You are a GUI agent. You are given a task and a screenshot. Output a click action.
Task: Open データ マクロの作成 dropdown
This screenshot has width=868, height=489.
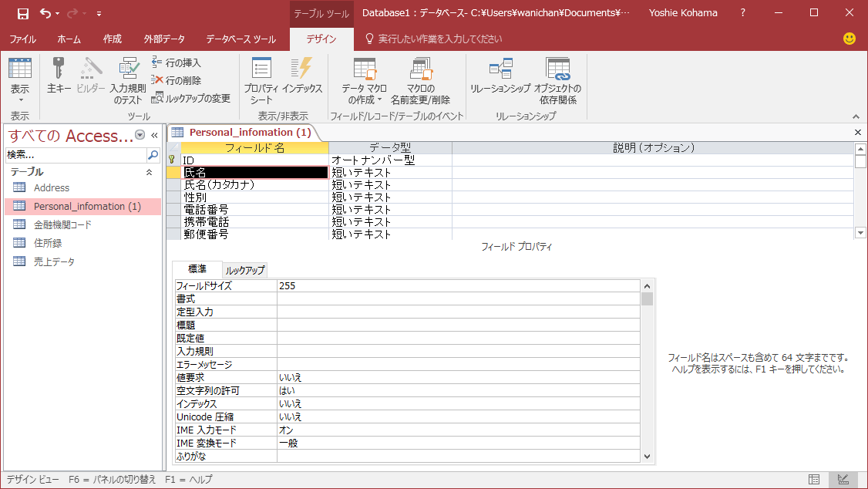(365, 81)
